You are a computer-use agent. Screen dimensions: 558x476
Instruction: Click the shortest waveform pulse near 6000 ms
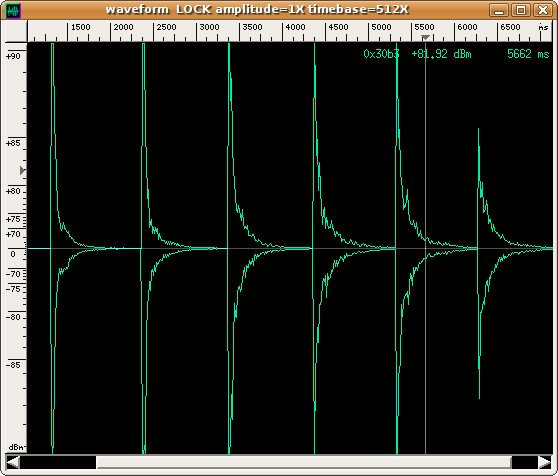479,263
